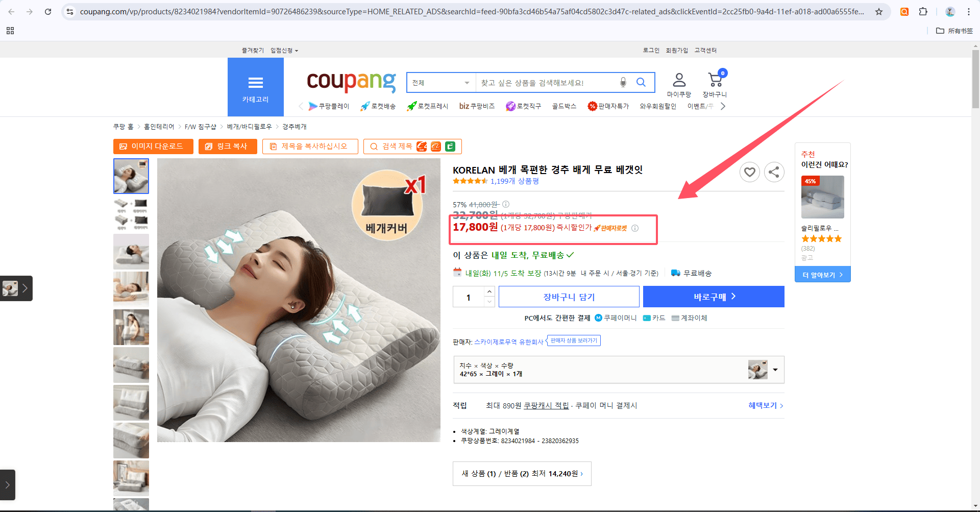
Task: Open 마이쿠팡 account icon
Action: [x=679, y=85]
